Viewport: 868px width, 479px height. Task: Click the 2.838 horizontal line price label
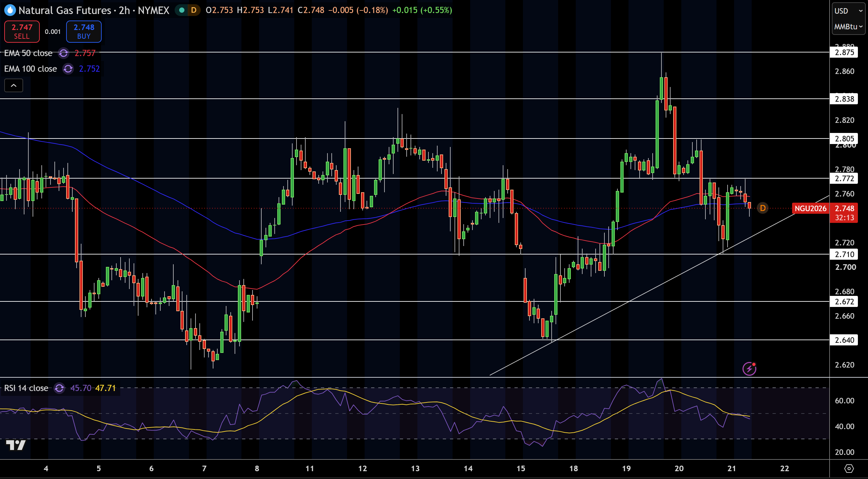tap(844, 99)
